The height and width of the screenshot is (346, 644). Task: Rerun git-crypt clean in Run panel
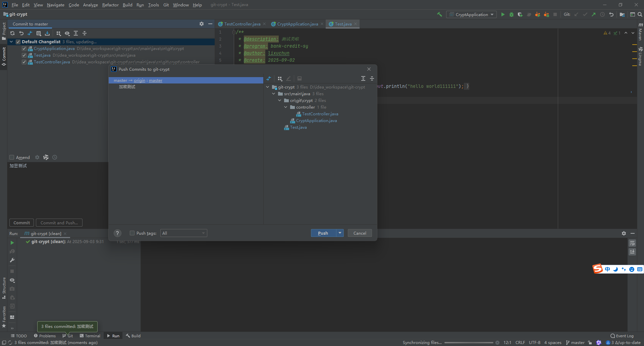12,243
